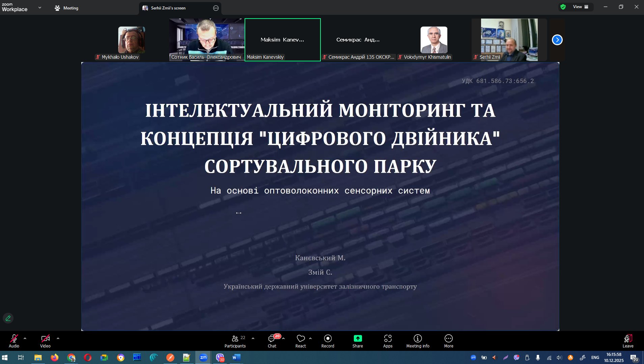The width and height of the screenshot is (644, 364).
Task: Leave the meeting
Action: click(x=627, y=341)
